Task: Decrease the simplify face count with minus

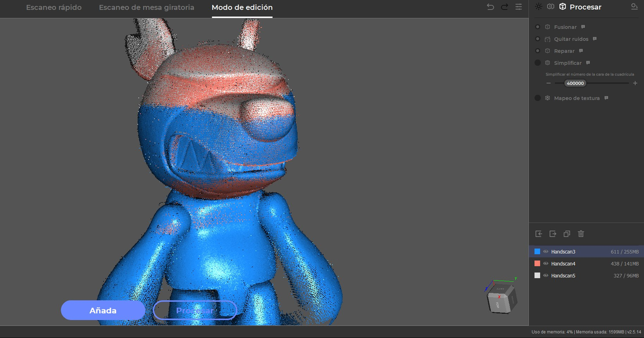Action: click(x=548, y=83)
